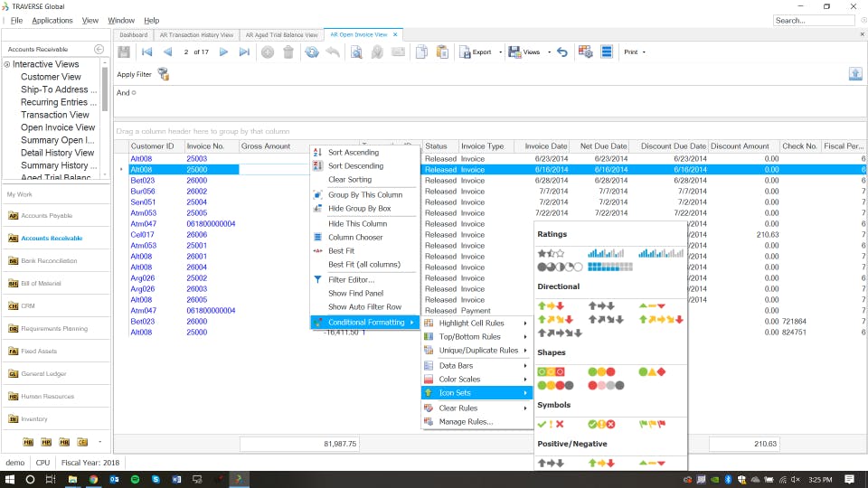Pick the three flags symbols icon set
The width and height of the screenshot is (868, 488).
pos(652,424)
